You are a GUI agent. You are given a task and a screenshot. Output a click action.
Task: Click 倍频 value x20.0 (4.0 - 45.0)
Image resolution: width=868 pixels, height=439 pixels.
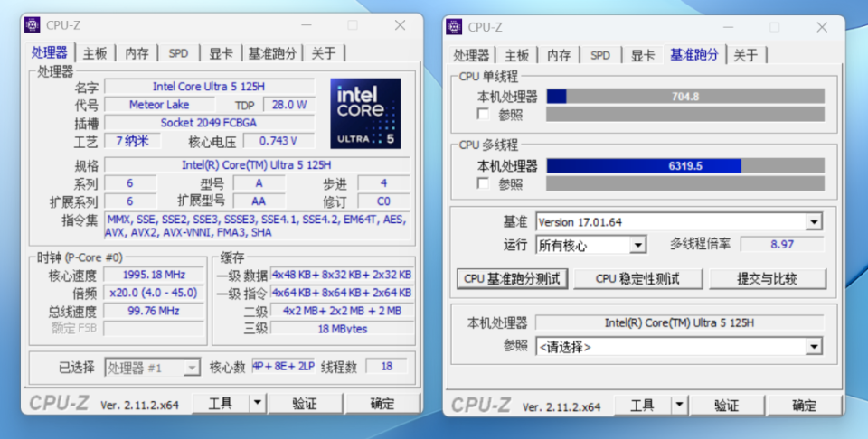(x=154, y=293)
